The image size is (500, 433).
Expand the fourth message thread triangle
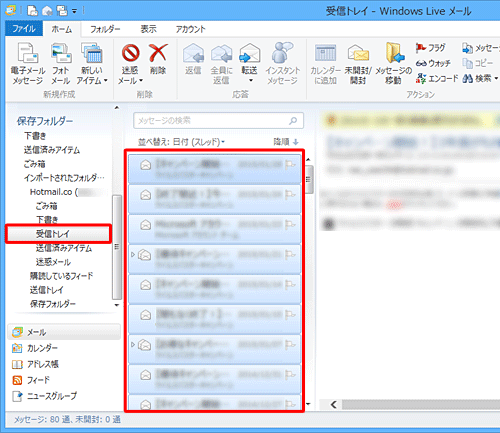click(133, 255)
